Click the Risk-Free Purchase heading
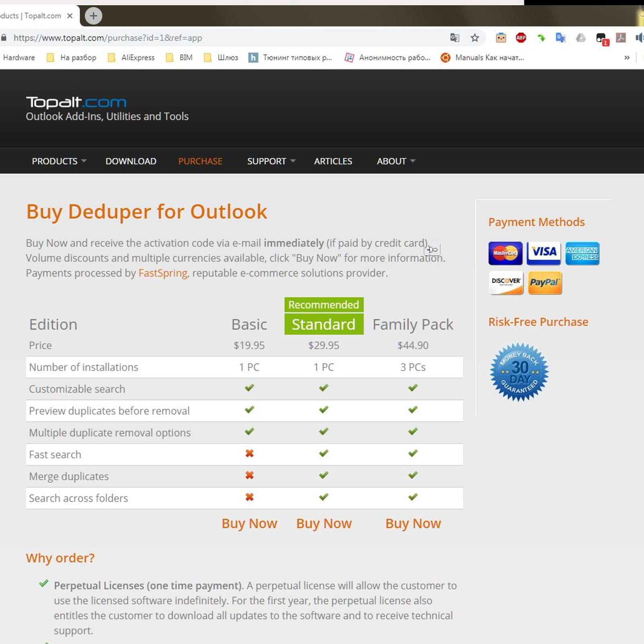This screenshot has width=644, height=644. pos(538,322)
